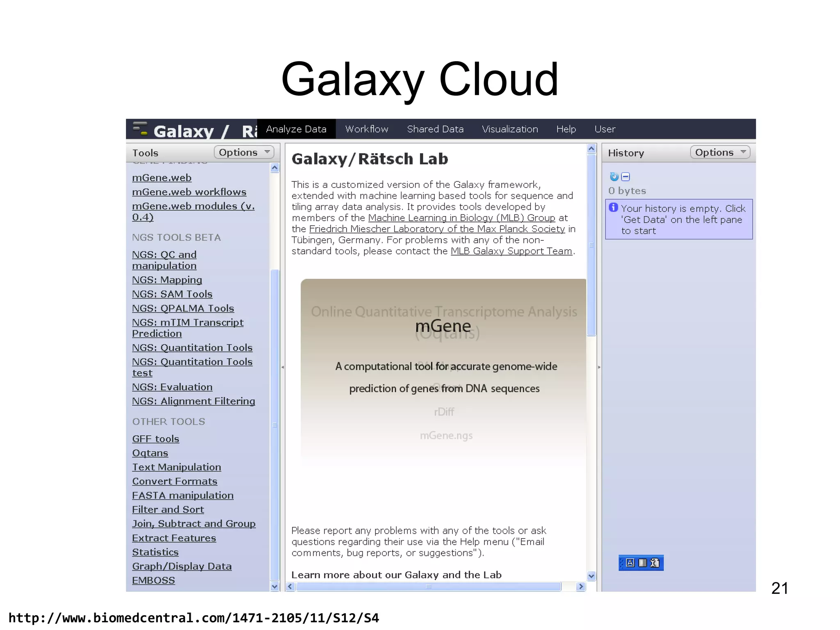Select the Analyze Data tab
Image resolution: width=840 pixels, height=630 pixels.
[296, 129]
